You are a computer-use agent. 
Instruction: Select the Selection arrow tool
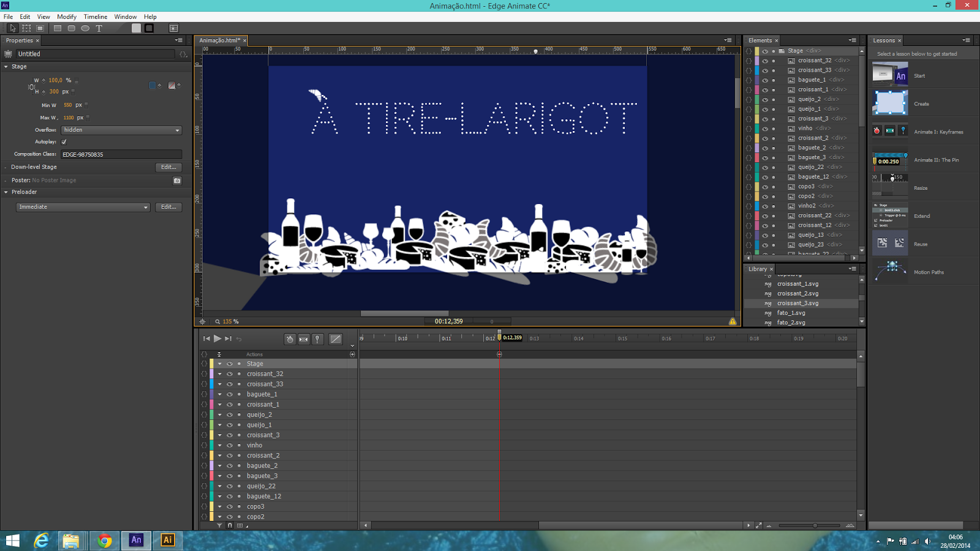(12, 28)
